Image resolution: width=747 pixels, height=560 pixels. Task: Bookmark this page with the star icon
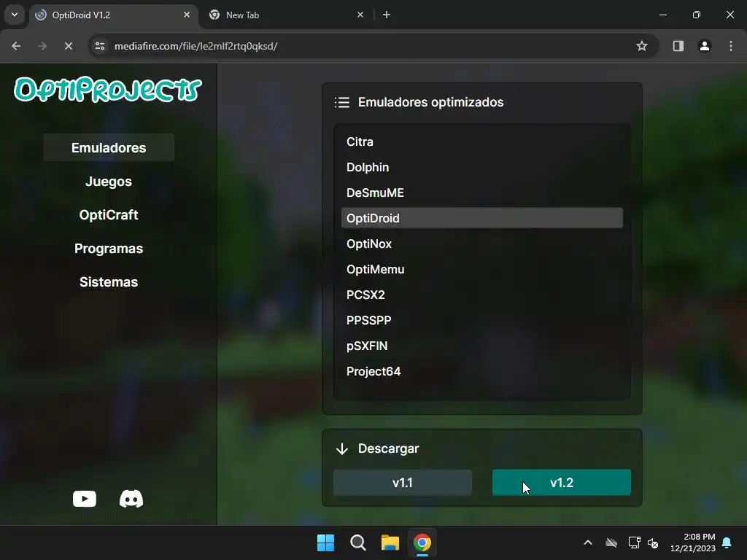point(642,46)
